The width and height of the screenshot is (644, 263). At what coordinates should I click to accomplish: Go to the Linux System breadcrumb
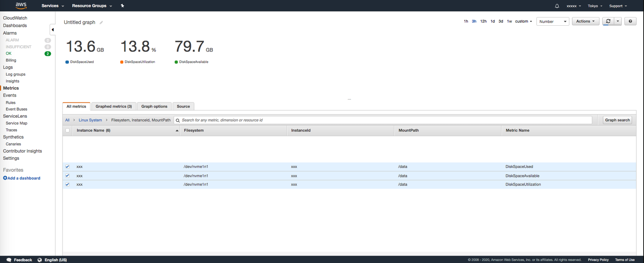pos(90,120)
